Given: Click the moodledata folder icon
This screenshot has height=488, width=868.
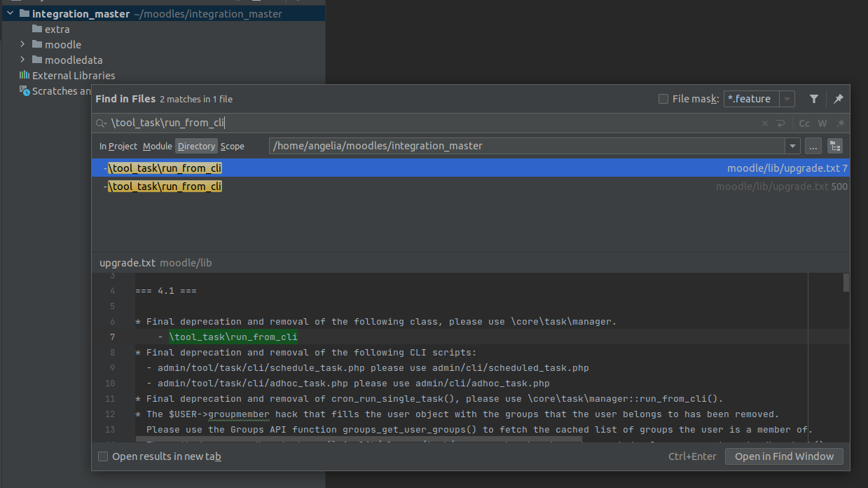Looking at the screenshot, I should 37,60.
